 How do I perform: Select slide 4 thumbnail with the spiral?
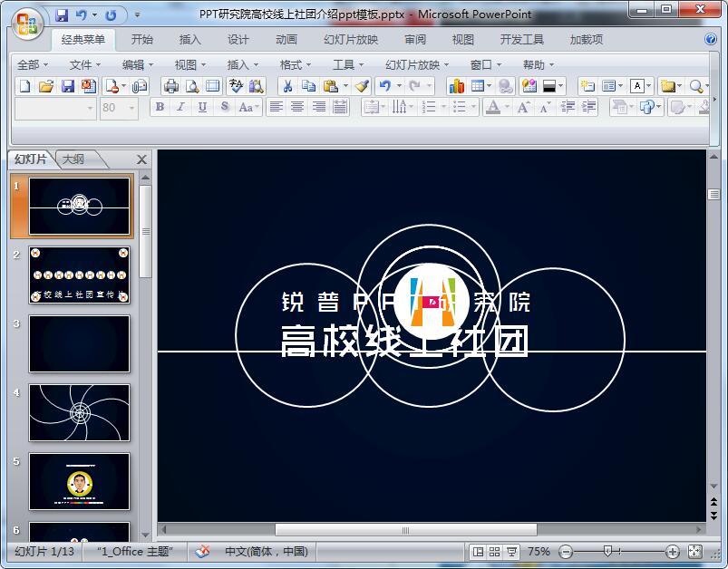(80, 412)
